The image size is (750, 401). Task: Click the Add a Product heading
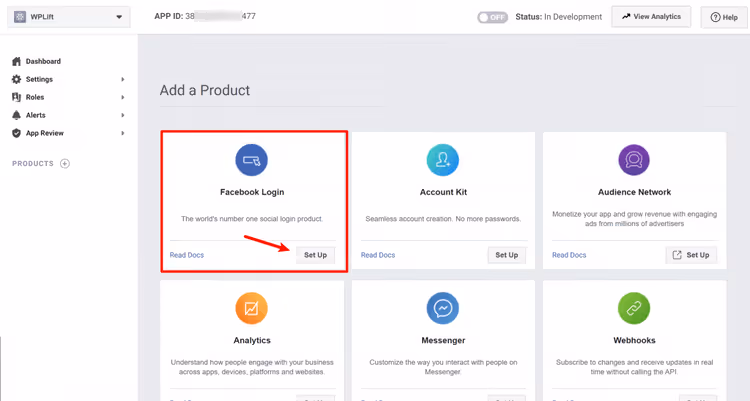coord(205,90)
